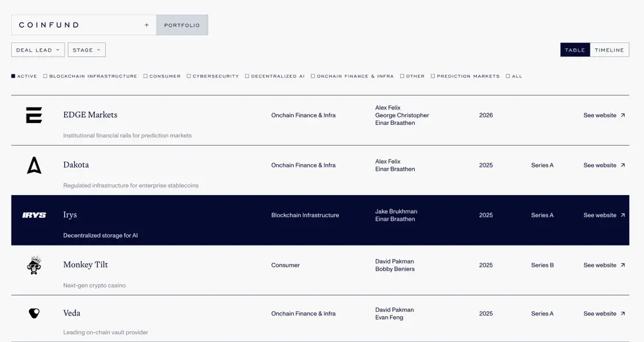Image resolution: width=644 pixels, height=342 pixels.
Task: Click the Irys company name
Action: [70, 214]
